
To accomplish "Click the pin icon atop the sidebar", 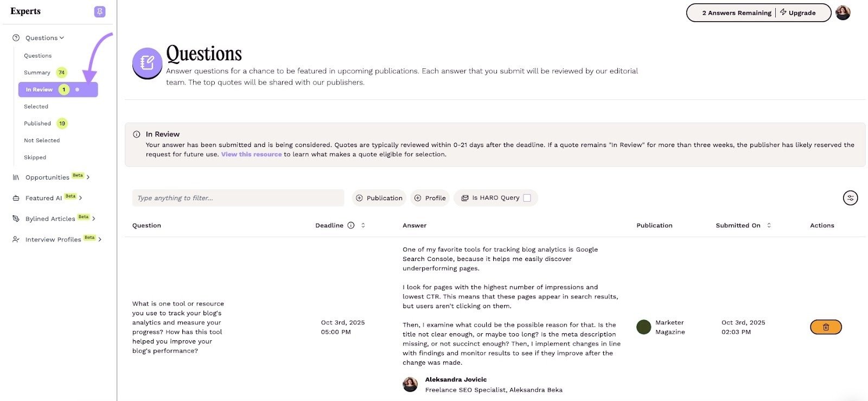I will [x=100, y=11].
